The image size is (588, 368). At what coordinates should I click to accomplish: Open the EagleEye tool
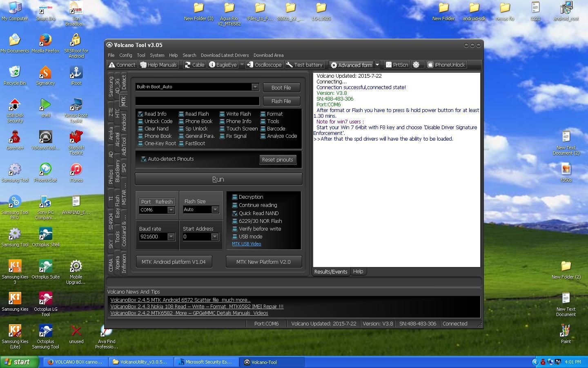point(223,65)
